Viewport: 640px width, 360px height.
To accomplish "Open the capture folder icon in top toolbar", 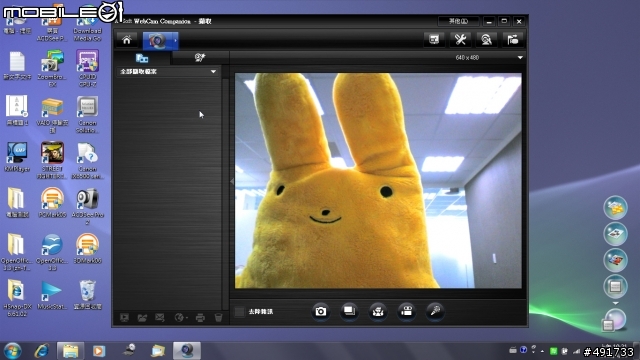I will pos(512,40).
